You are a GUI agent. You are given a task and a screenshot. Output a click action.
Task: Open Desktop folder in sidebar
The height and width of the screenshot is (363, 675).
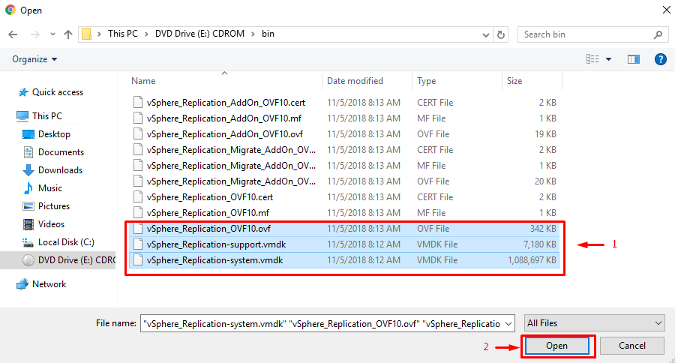[46, 134]
